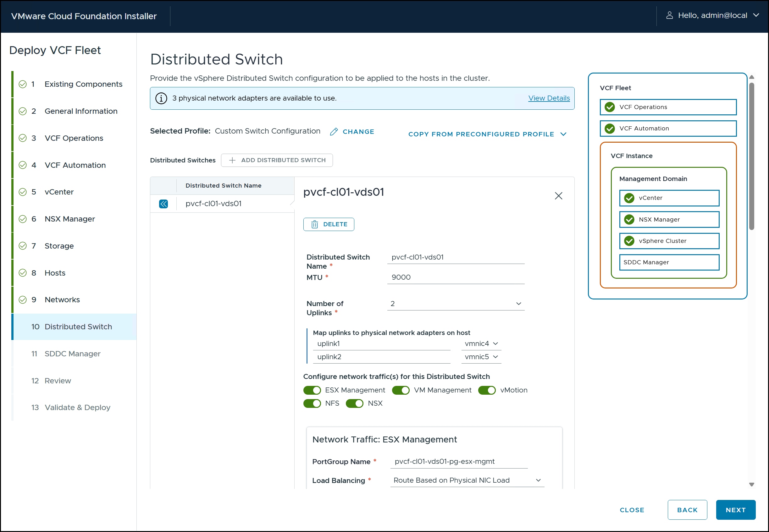Click the completed check icon for Existing Components
This screenshot has height=532, width=769.
(x=23, y=84)
